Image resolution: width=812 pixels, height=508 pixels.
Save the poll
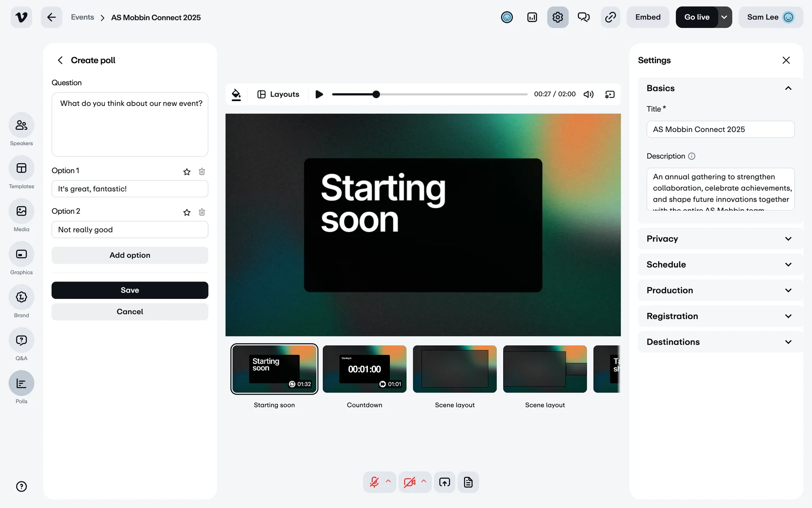pyautogui.click(x=130, y=290)
